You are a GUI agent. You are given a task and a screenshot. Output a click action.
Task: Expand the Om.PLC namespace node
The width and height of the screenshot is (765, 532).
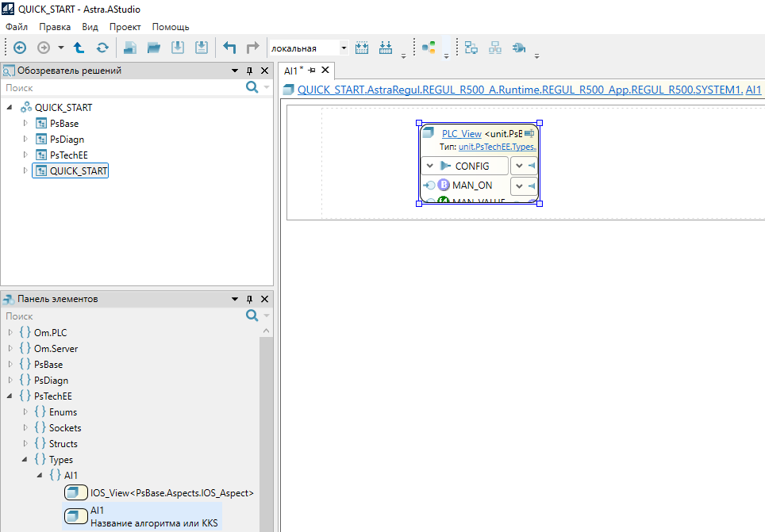click(10, 333)
